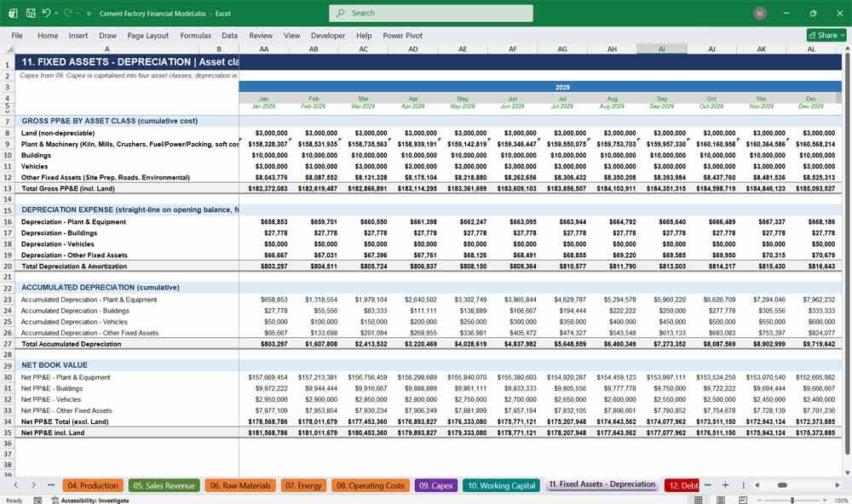The width and height of the screenshot is (852, 504).
Task: Open the Insert ribbon tab
Action: pyautogui.click(x=78, y=35)
